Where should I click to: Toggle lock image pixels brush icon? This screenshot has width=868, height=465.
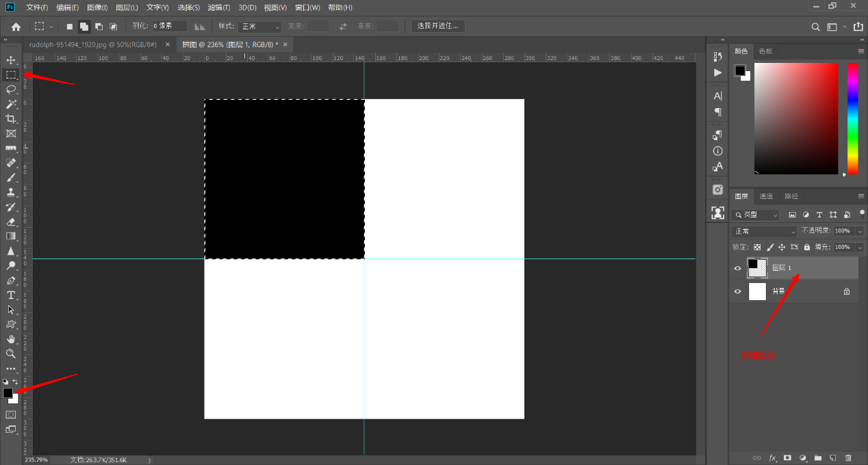pos(770,247)
